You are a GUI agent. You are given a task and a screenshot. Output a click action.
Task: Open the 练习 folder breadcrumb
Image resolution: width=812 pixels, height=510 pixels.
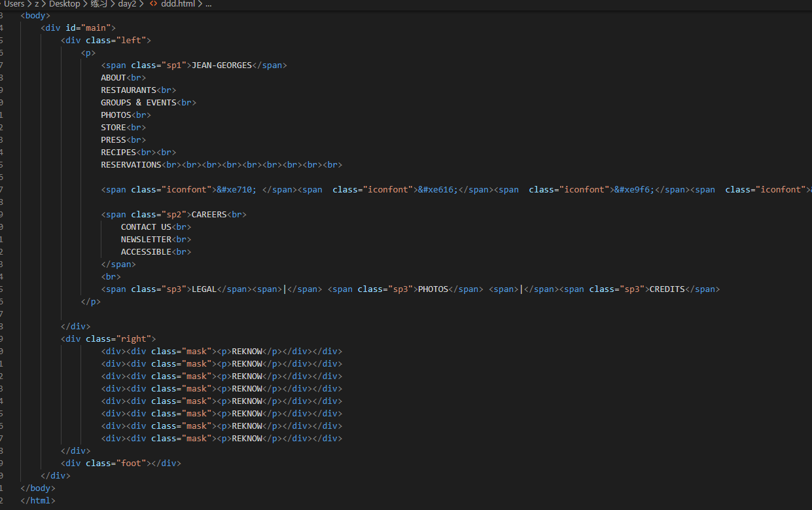[99, 4]
